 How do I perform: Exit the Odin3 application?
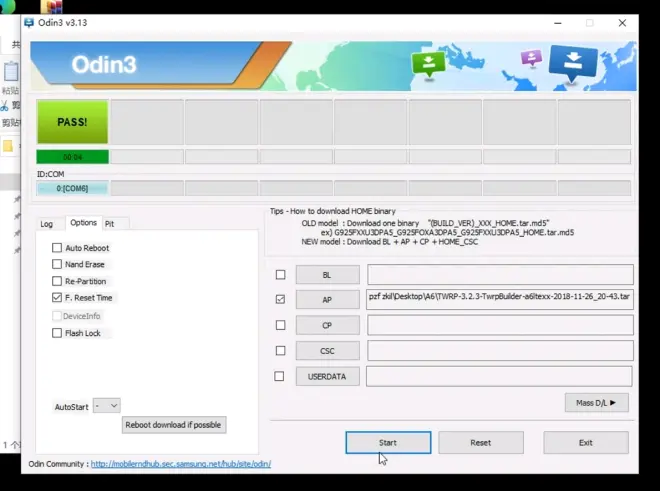[585, 443]
